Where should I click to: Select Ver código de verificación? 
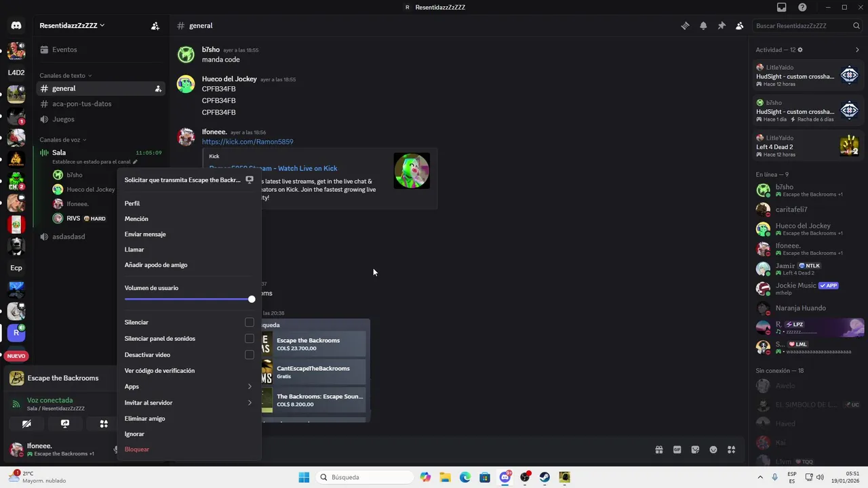189,371
